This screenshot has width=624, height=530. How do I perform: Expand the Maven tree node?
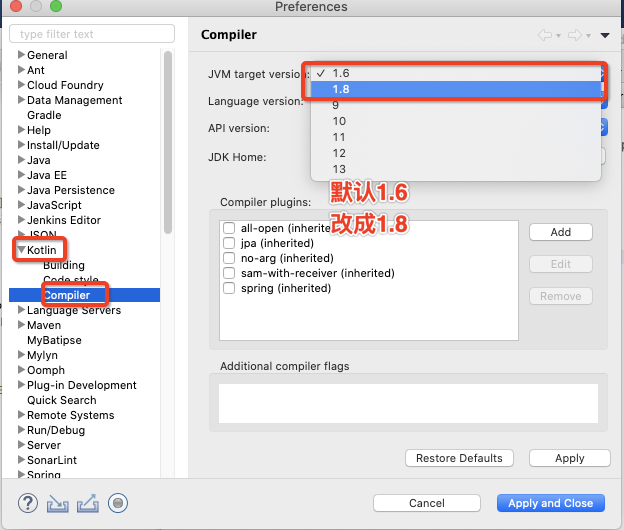point(21,325)
